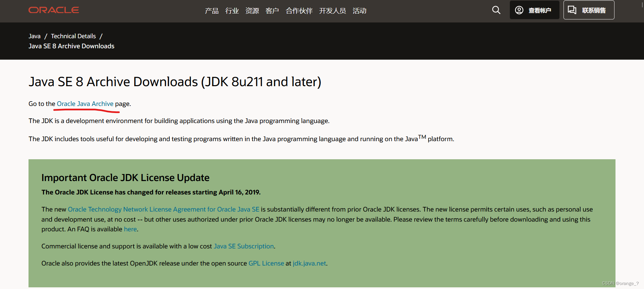Screen dimensions: 644x289
Task: Open the 产品 menu
Action: (212, 11)
